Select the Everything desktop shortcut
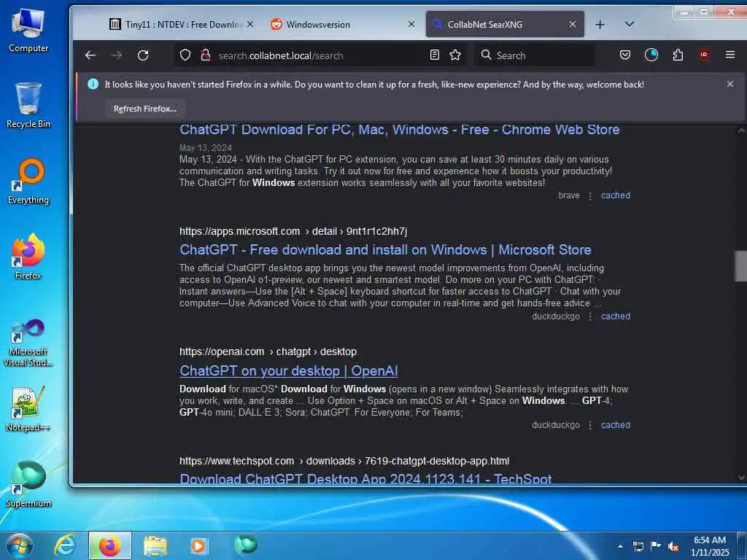747x560 pixels. (28, 182)
